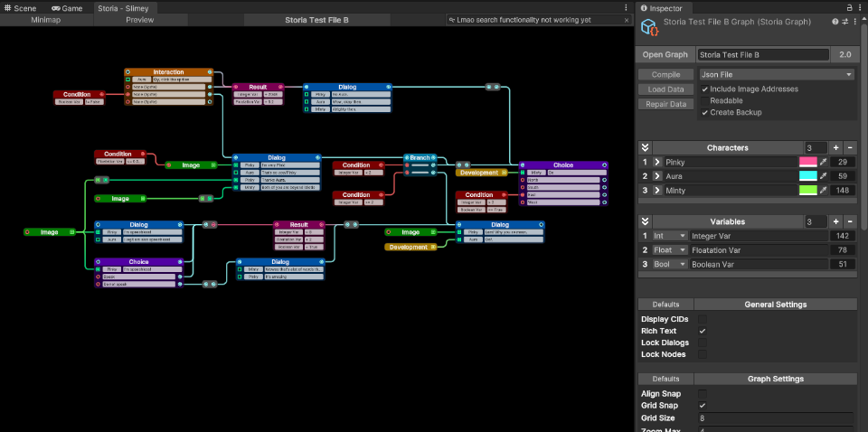
Task: Open the Inspector preset settings icon
Action: point(844,21)
